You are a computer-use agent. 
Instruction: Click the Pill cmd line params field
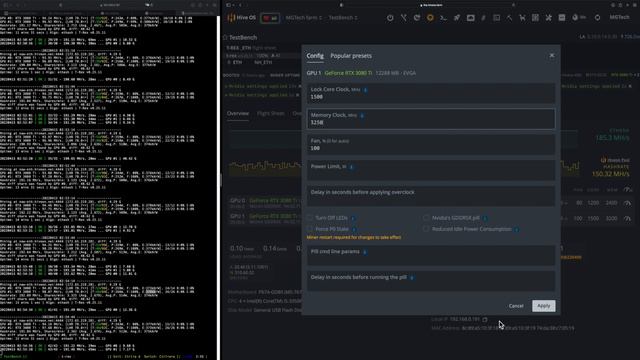[431, 256]
